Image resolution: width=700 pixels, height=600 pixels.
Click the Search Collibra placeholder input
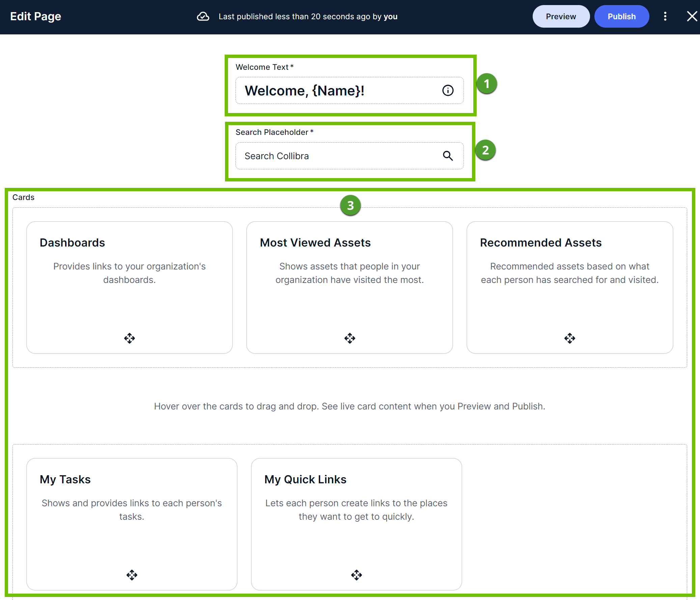[338, 156]
